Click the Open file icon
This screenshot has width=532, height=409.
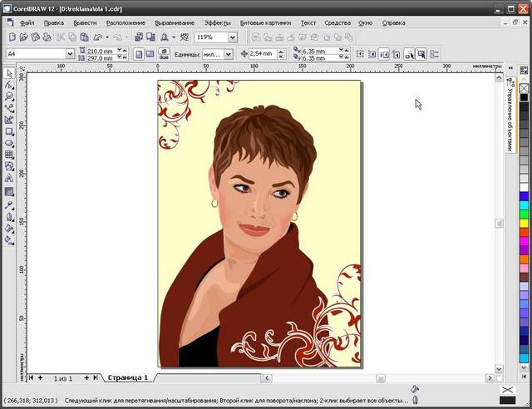24,37
